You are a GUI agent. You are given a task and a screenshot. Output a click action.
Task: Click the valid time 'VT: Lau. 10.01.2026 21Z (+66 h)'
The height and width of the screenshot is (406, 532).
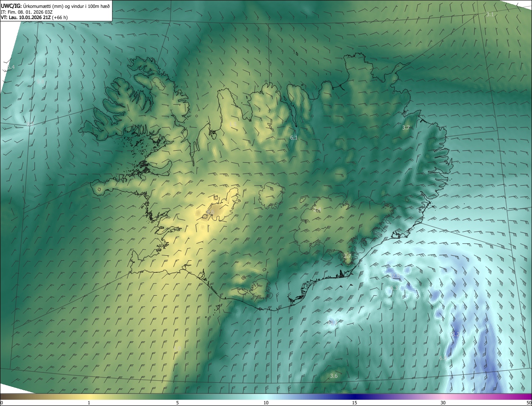point(34,17)
